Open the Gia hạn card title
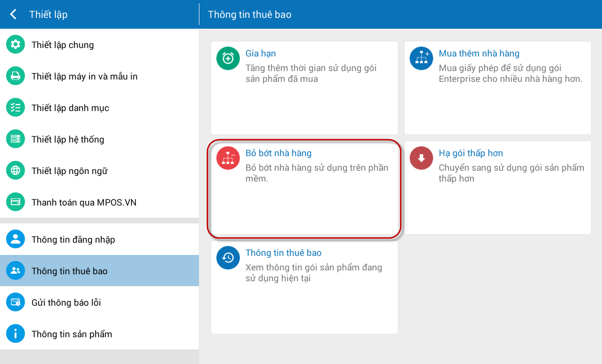 (261, 54)
